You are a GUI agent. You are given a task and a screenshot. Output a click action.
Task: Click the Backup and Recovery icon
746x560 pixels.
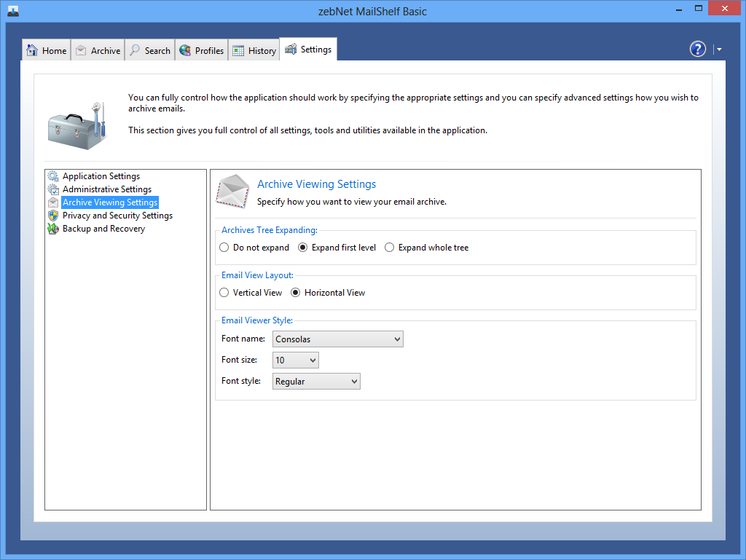(x=53, y=229)
